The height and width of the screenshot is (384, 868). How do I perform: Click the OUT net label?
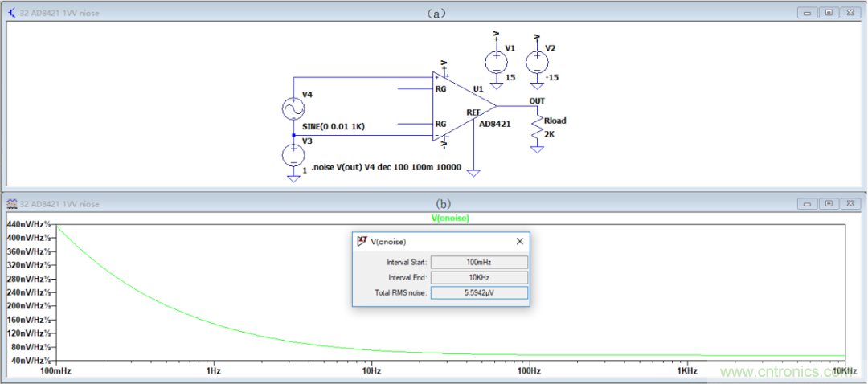point(537,100)
